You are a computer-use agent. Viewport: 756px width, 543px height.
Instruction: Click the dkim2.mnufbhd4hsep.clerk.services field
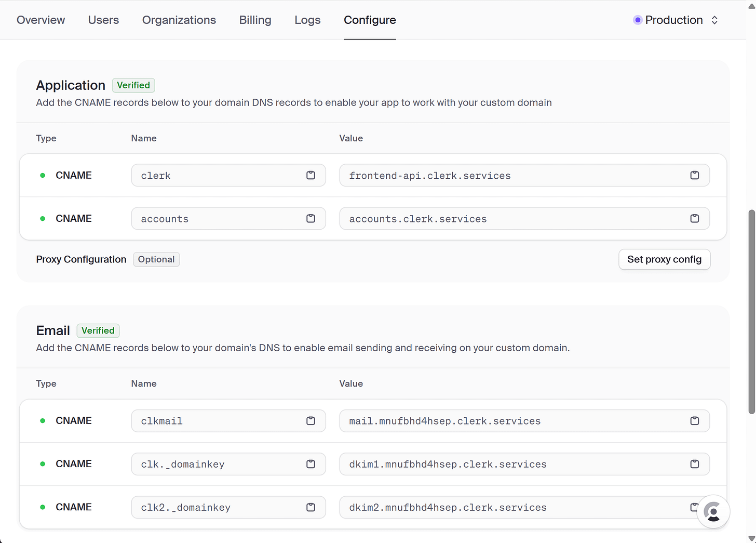[524, 507]
